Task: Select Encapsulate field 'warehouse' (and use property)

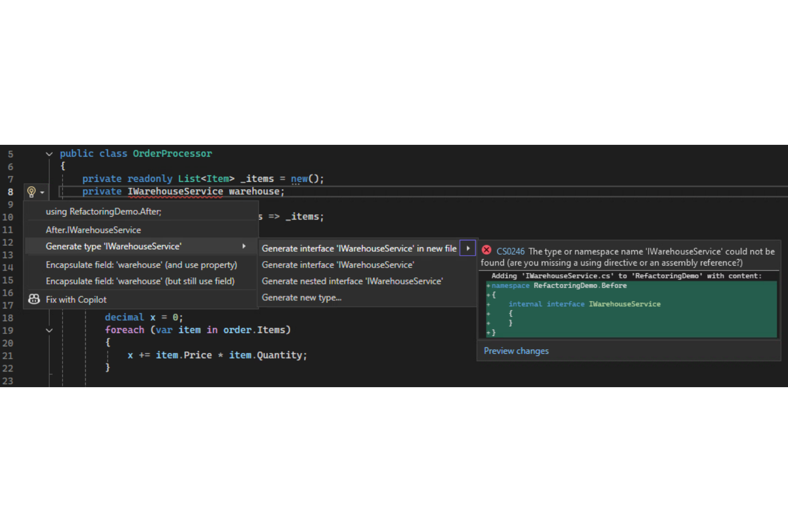Action: [x=141, y=265]
